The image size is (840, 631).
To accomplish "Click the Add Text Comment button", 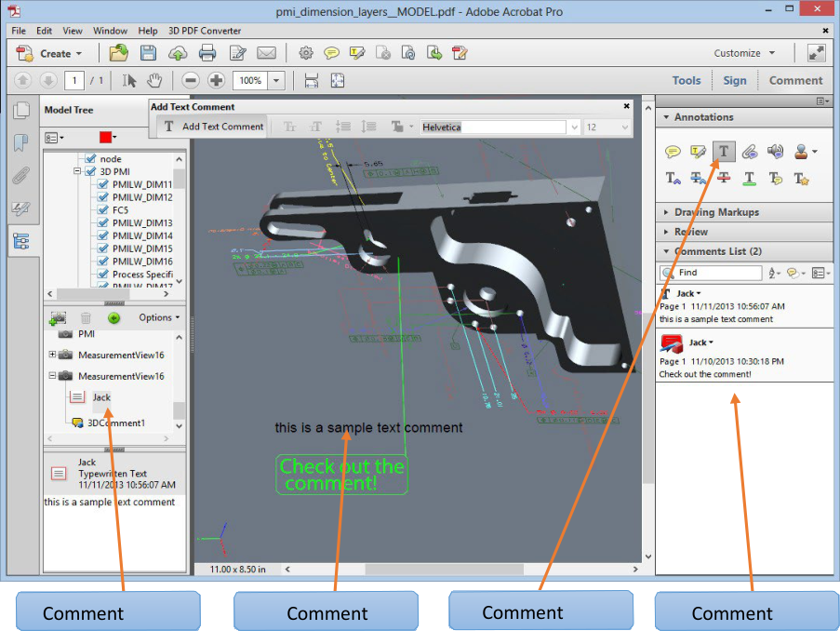I will click(x=213, y=127).
